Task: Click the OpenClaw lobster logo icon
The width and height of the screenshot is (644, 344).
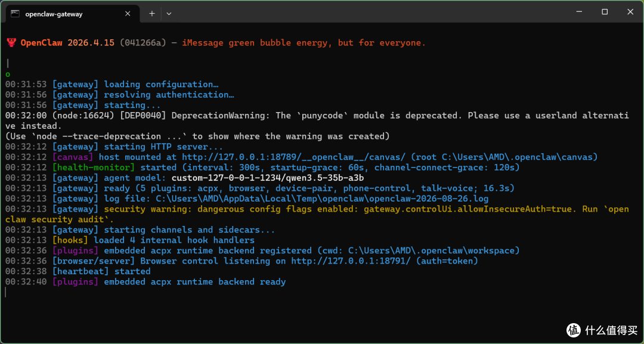Action: [11, 43]
